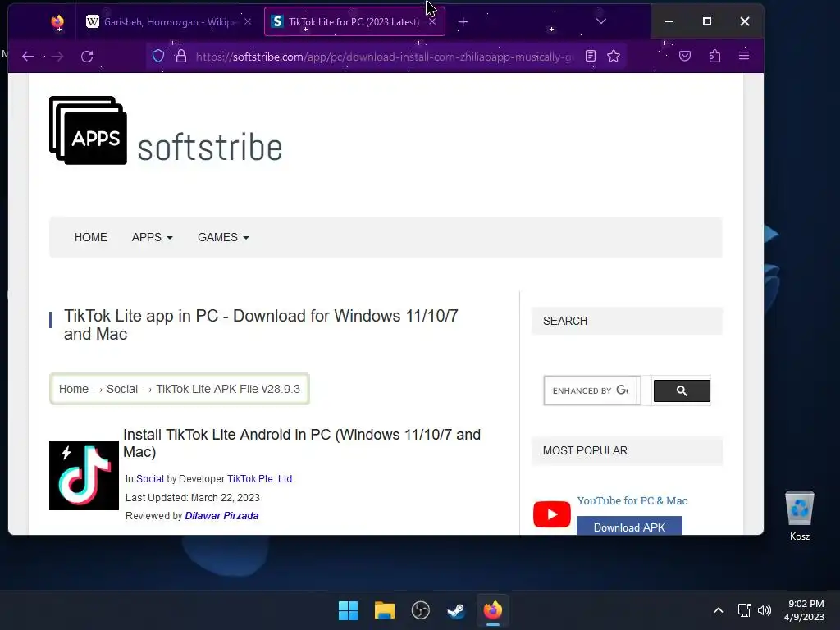Click the Enhanced by Google search field
This screenshot has width=840, height=630.
(592, 390)
